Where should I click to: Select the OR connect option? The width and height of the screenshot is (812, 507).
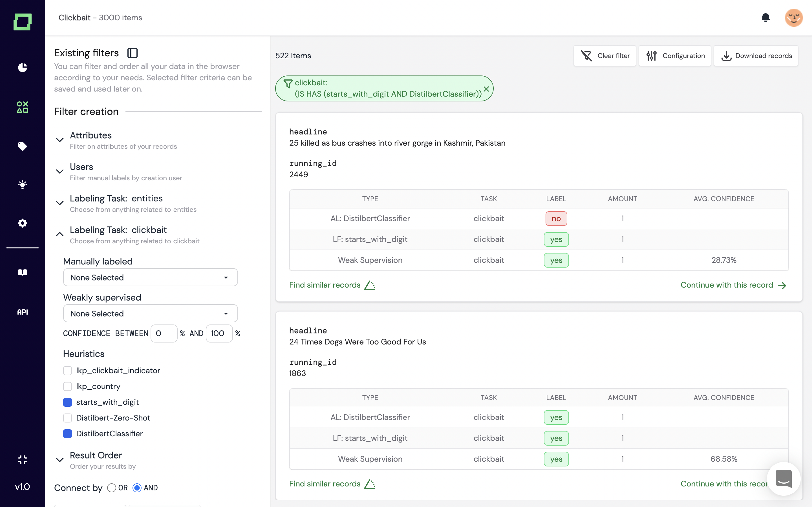click(x=112, y=488)
